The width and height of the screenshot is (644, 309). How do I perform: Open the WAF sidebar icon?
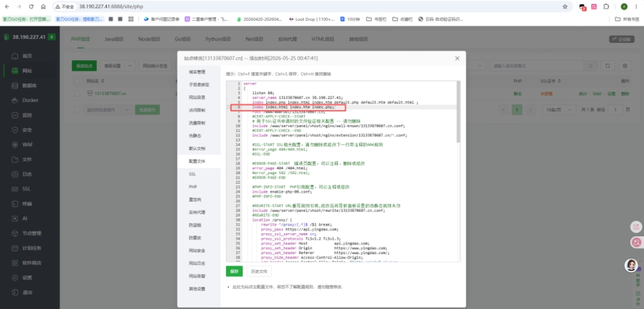tap(15, 144)
